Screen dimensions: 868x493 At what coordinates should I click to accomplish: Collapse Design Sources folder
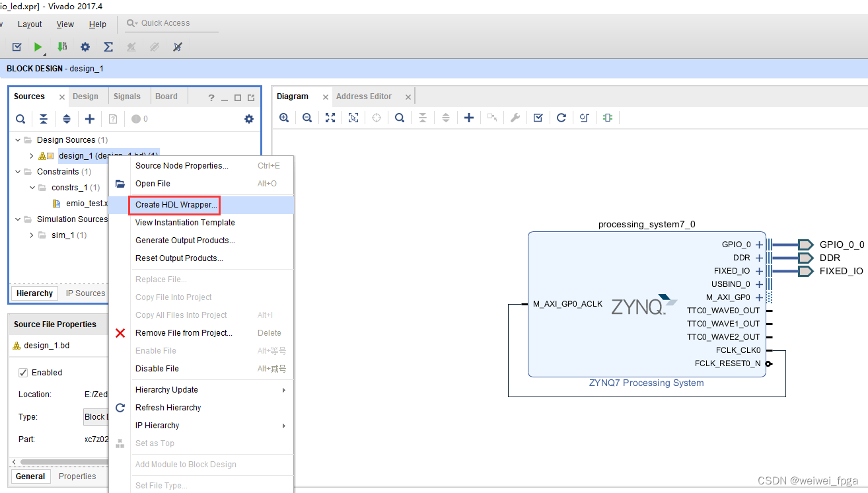[17, 140]
